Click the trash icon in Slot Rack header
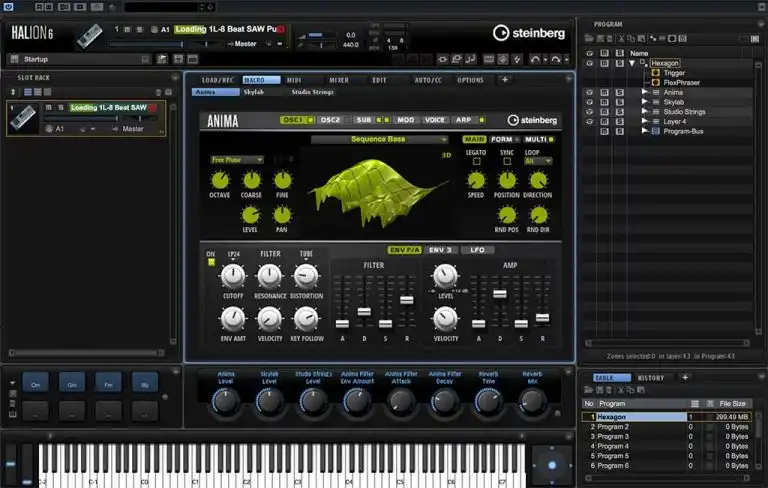 coord(158,92)
